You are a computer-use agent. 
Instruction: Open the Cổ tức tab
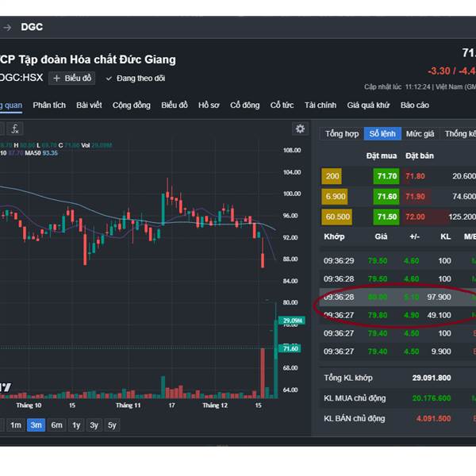(282, 105)
